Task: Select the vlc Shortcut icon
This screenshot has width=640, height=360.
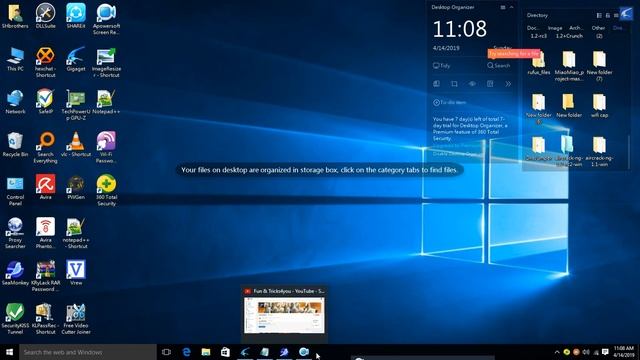Action: 76,145
